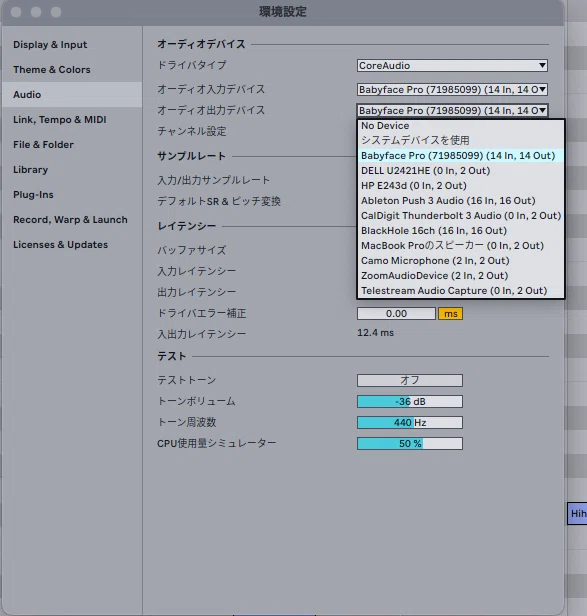
Task: Click the driver error compensation 0.00 field
Action: (x=396, y=314)
